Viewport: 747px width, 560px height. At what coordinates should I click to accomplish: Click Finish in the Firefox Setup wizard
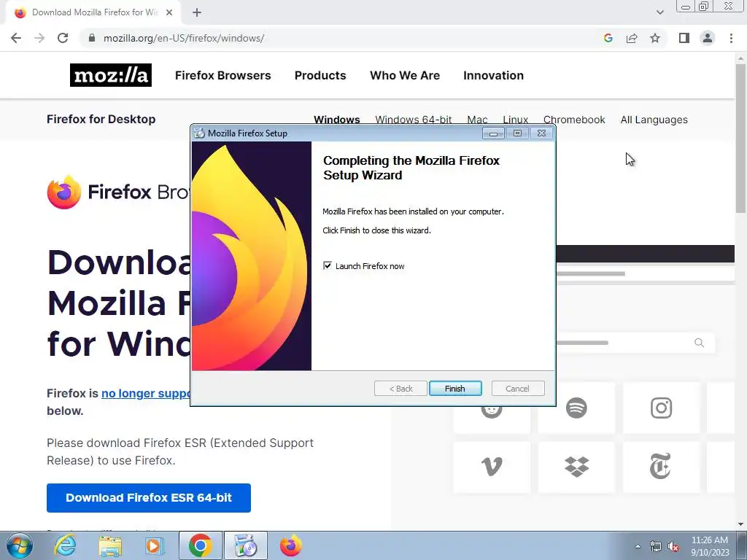455,389
